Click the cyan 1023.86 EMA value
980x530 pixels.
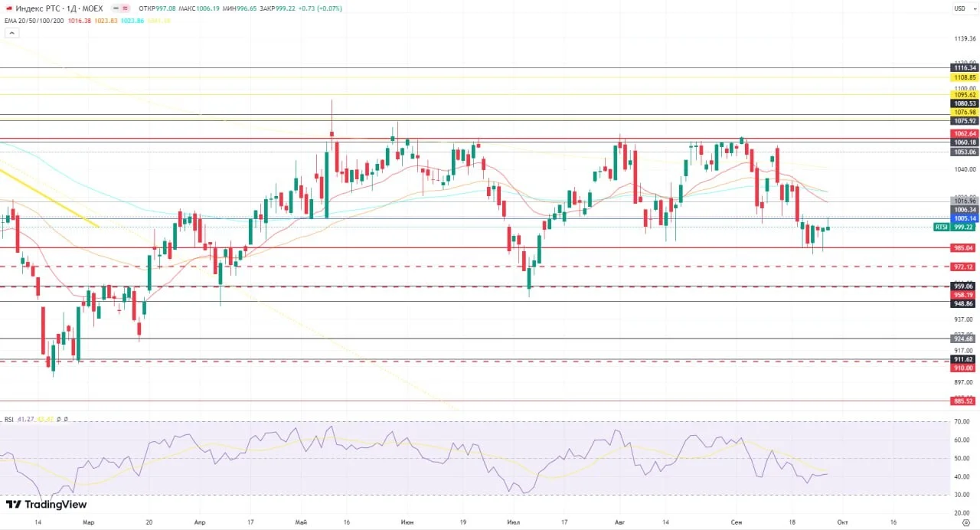(132, 21)
